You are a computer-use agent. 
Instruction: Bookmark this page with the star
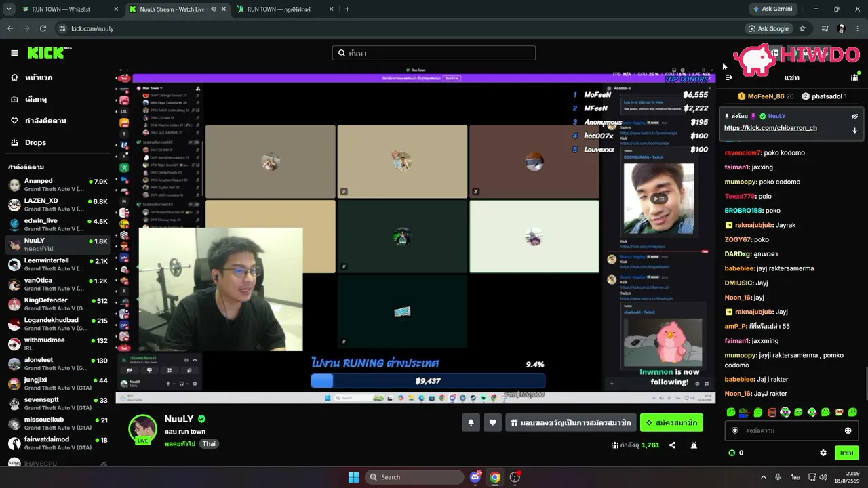[802, 28]
